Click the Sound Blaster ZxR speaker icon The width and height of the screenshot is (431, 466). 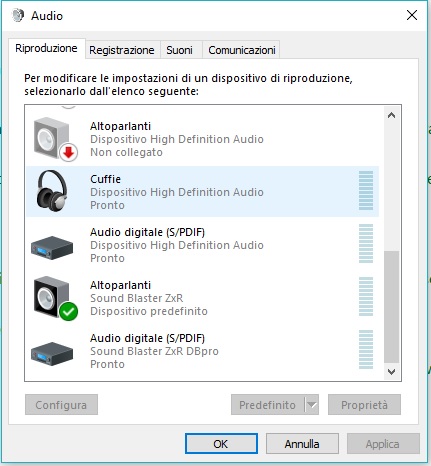pos(55,298)
